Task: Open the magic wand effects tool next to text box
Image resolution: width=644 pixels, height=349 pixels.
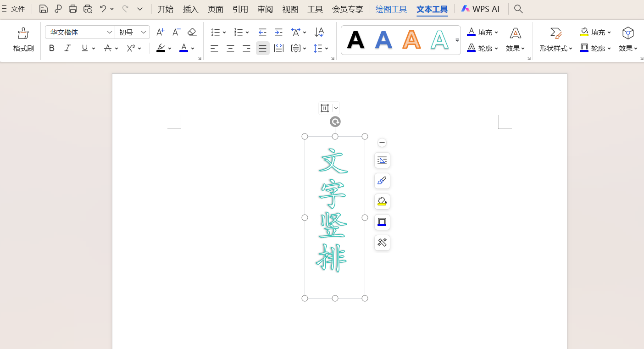Action: tap(382, 243)
